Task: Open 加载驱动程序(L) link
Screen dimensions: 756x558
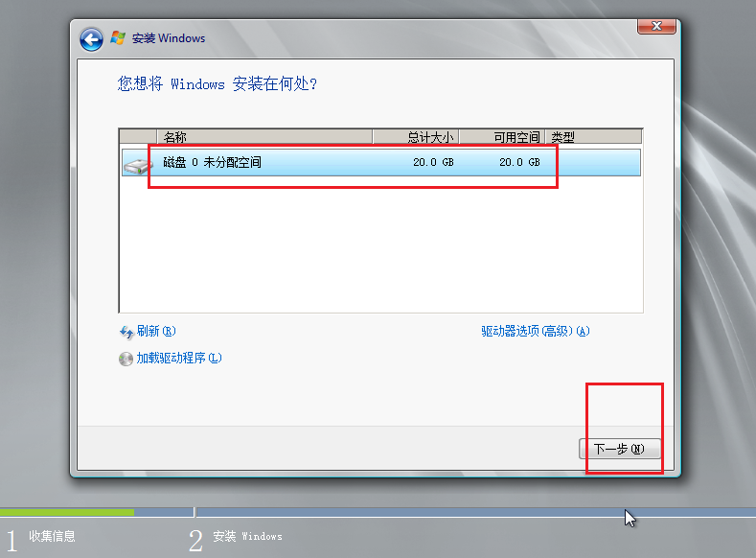Action: tap(179, 358)
